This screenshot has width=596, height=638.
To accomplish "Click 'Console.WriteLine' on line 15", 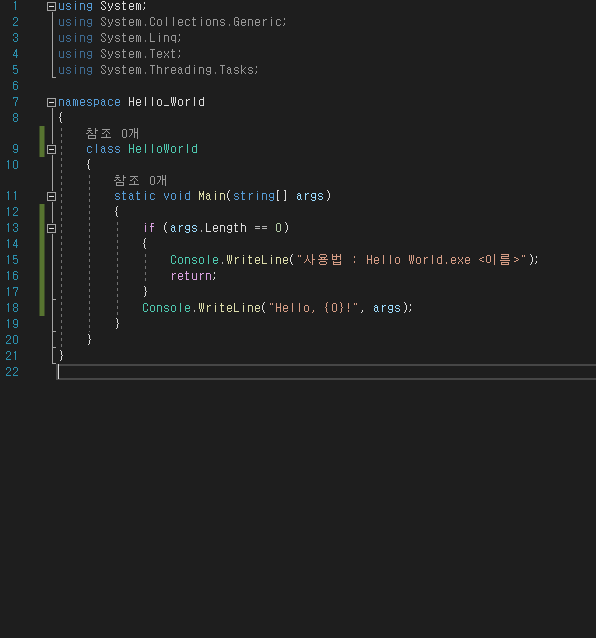I will tap(229, 260).
